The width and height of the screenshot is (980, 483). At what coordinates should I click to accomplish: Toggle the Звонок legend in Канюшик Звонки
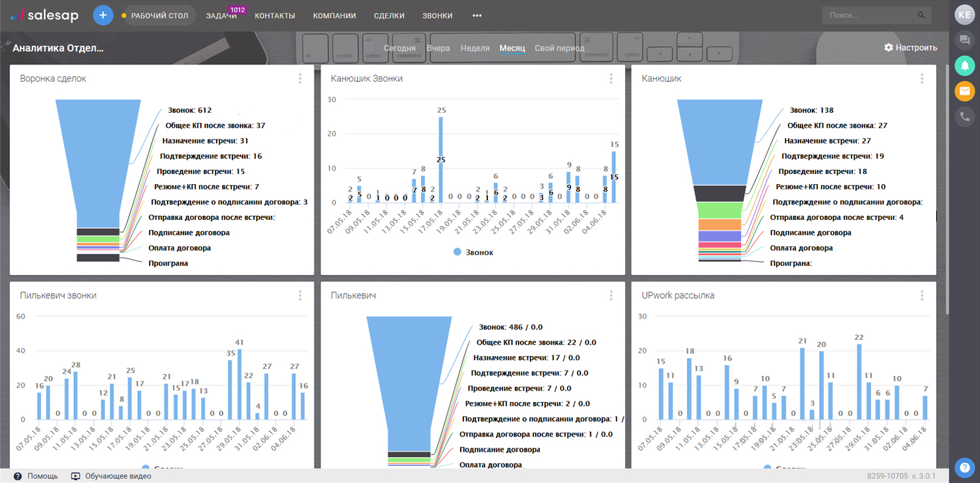473,252
